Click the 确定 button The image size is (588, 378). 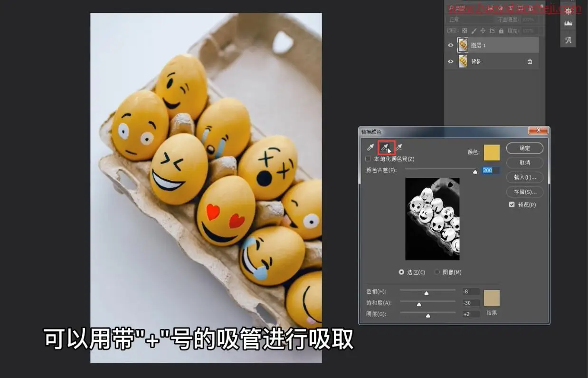pos(524,148)
